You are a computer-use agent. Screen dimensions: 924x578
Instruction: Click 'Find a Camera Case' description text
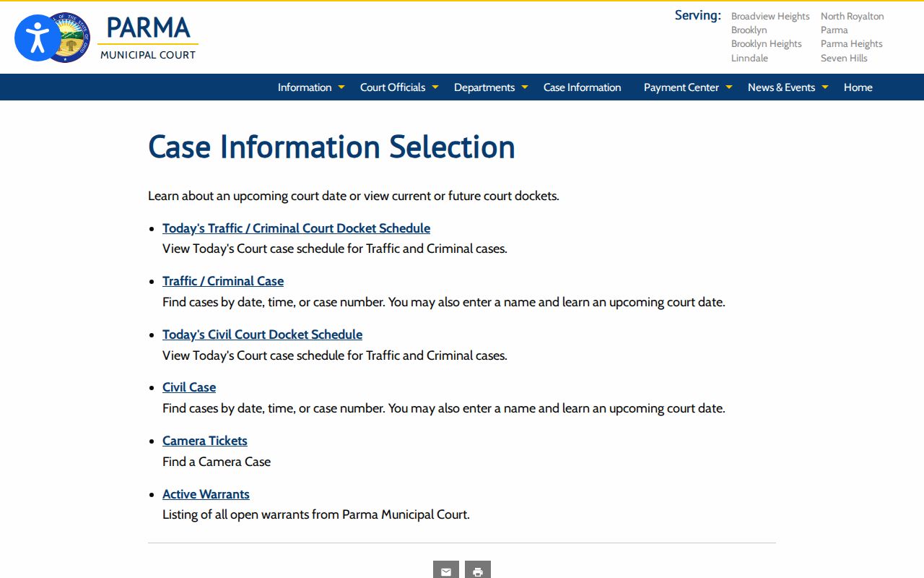(x=217, y=462)
